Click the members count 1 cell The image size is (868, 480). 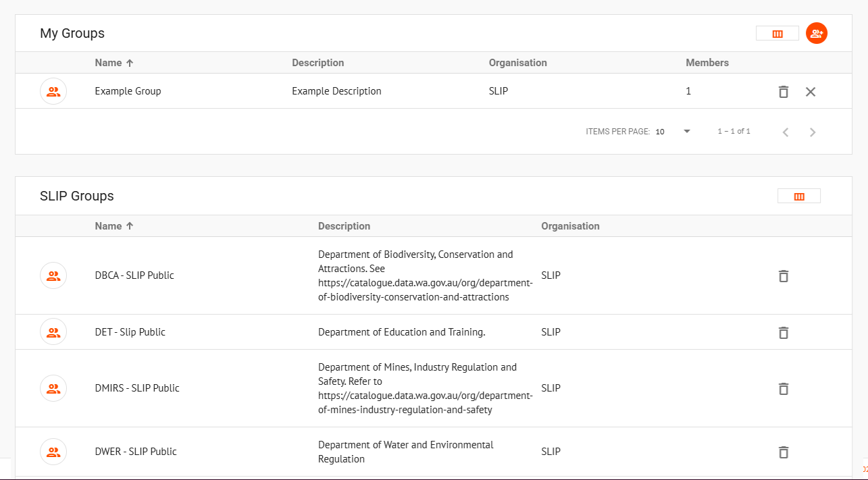click(688, 91)
